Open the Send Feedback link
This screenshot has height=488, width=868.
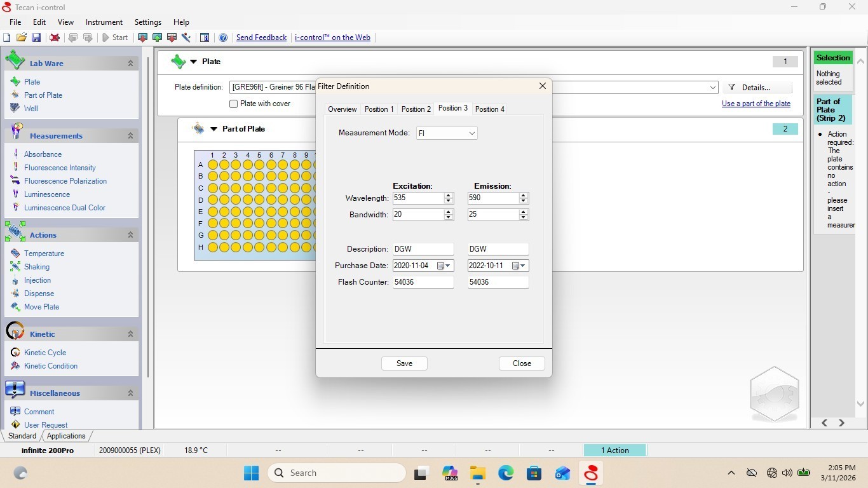coord(261,37)
